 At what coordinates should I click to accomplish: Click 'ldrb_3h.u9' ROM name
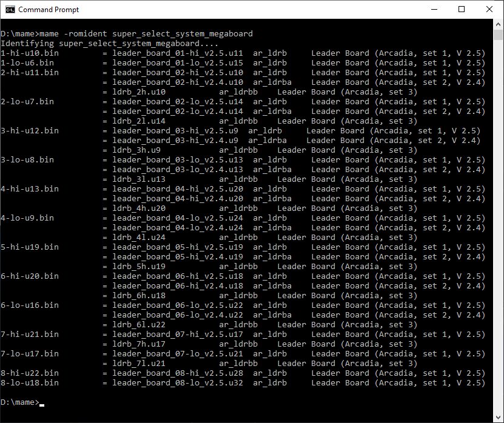pos(136,150)
